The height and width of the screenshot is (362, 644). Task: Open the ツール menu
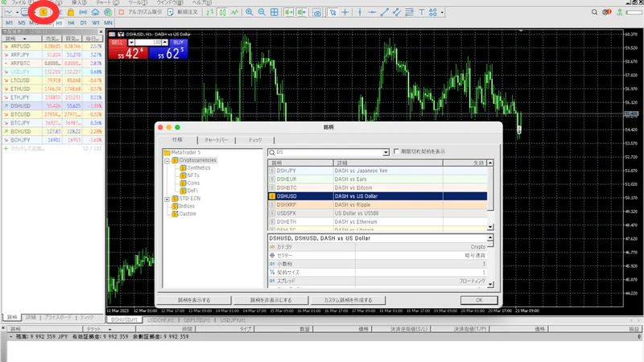tap(138, 2)
